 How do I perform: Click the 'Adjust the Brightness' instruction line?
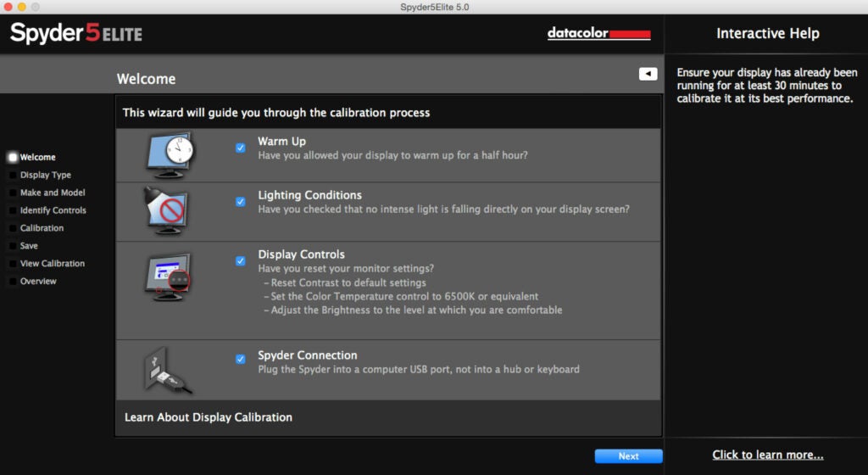click(x=413, y=310)
